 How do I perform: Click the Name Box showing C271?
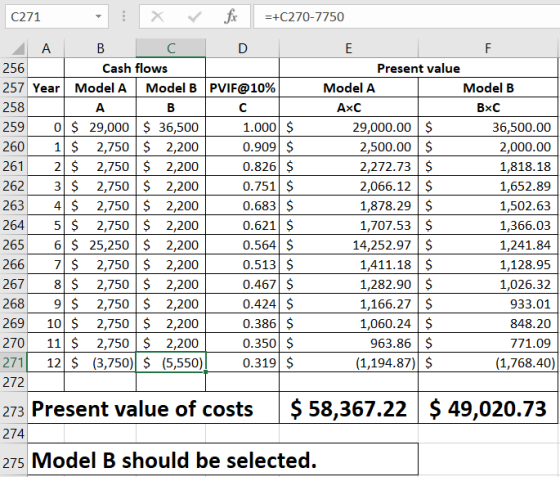click(56, 16)
